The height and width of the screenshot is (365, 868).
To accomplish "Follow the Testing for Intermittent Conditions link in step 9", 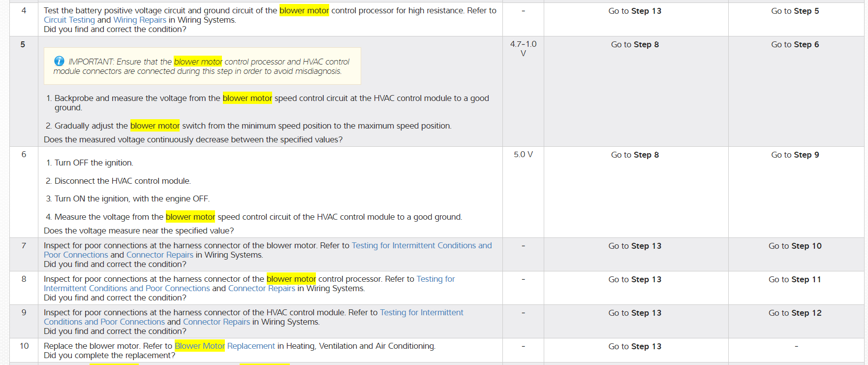I will pyautogui.click(x=421, y=313).
